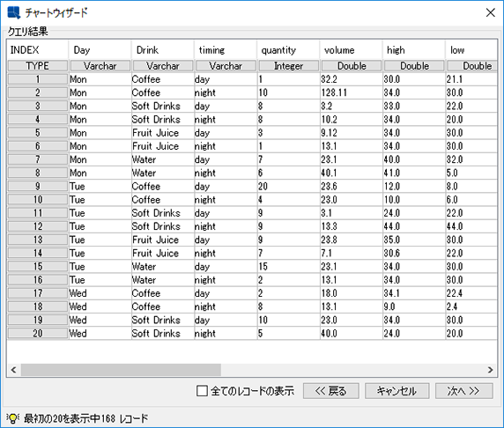504x428 pixels.
Task: Select row number 20 header
Action: click(x=38, y=333)
